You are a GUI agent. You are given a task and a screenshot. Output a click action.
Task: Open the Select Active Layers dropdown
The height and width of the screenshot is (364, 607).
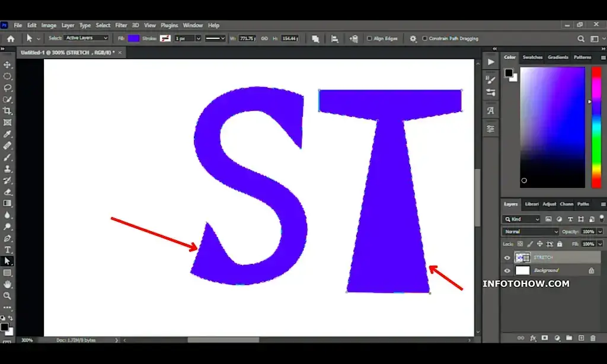(87, 38)
